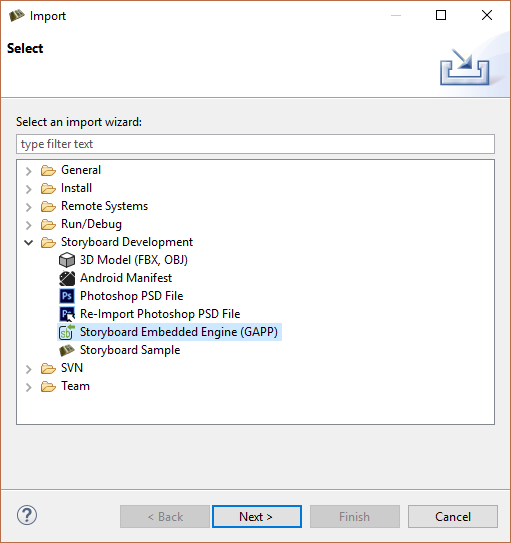Click the Storyboard Development folder icon
This screenshot has height=543, width=511.
(x=48, y=242)
